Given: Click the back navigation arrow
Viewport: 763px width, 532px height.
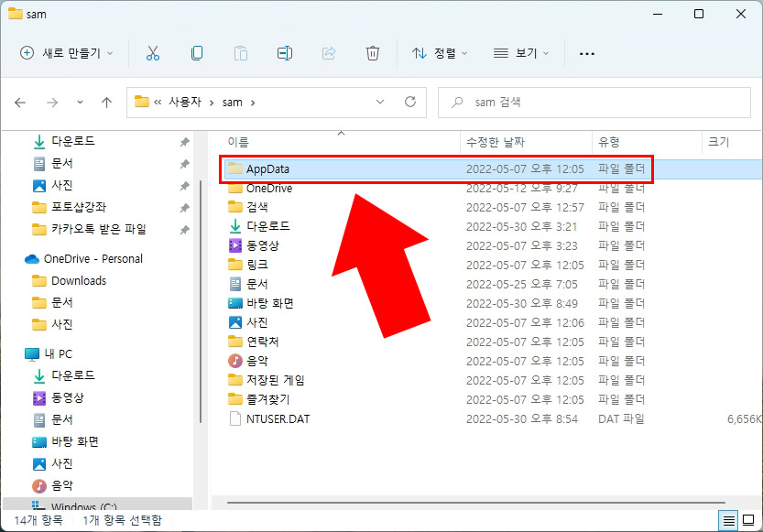Looking at the screenshot, I should coord(20,103).
